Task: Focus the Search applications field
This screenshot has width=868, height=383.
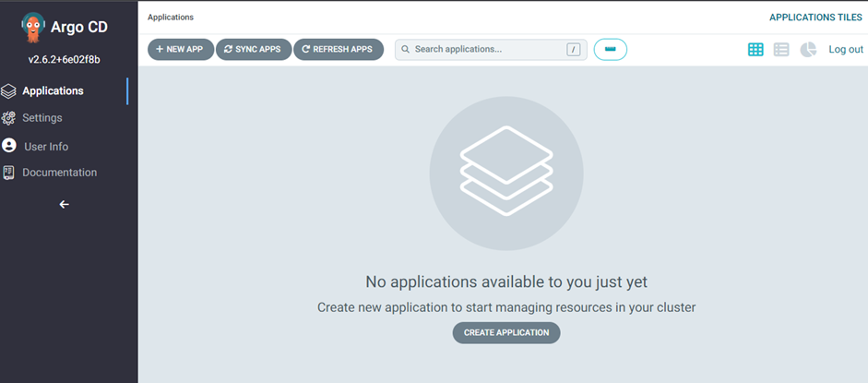Action: (491, 49)
